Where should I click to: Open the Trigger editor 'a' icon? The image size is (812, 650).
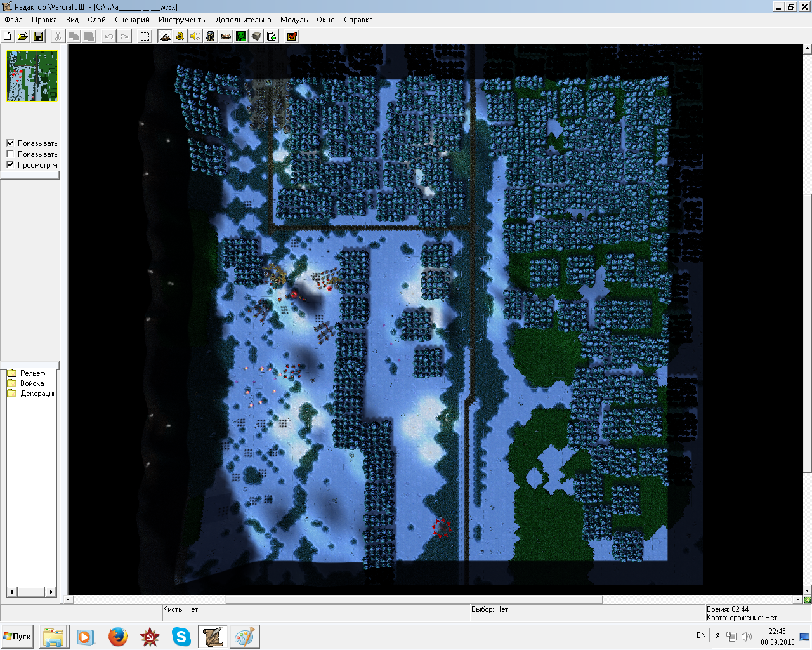pos(180,36)
